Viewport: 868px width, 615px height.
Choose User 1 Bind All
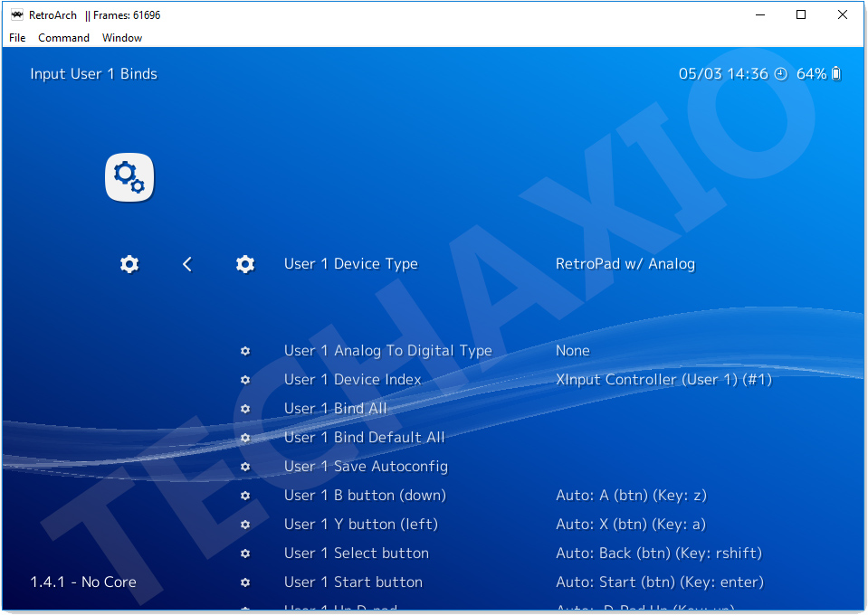336,409
